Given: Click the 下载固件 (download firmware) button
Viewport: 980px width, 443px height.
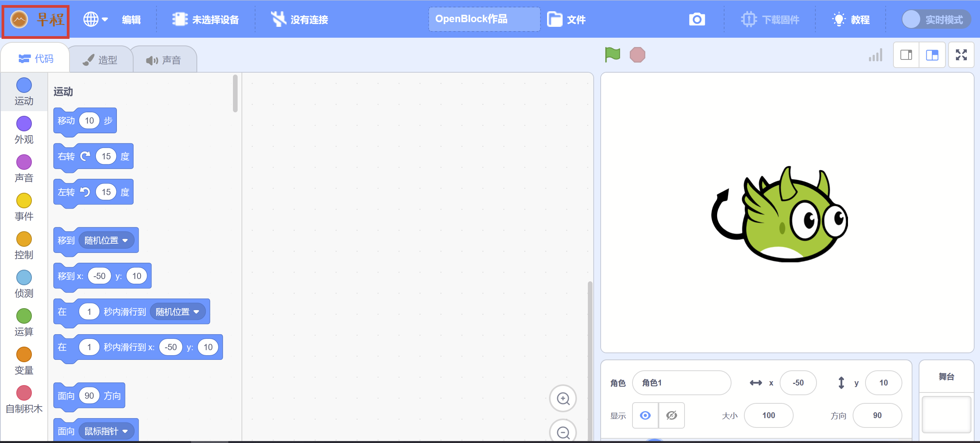Looking at the screenshot, I should [x=770, y=19].
